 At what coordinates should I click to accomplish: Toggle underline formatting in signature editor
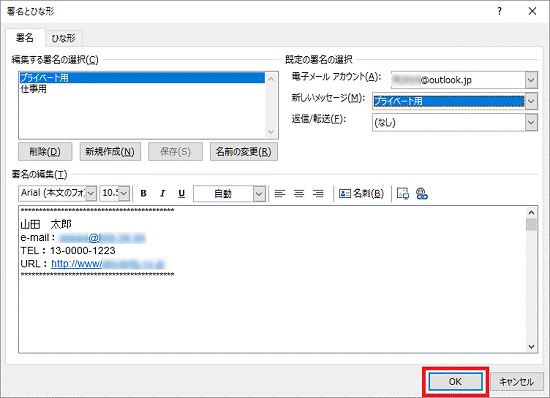(x=181, y=194)
